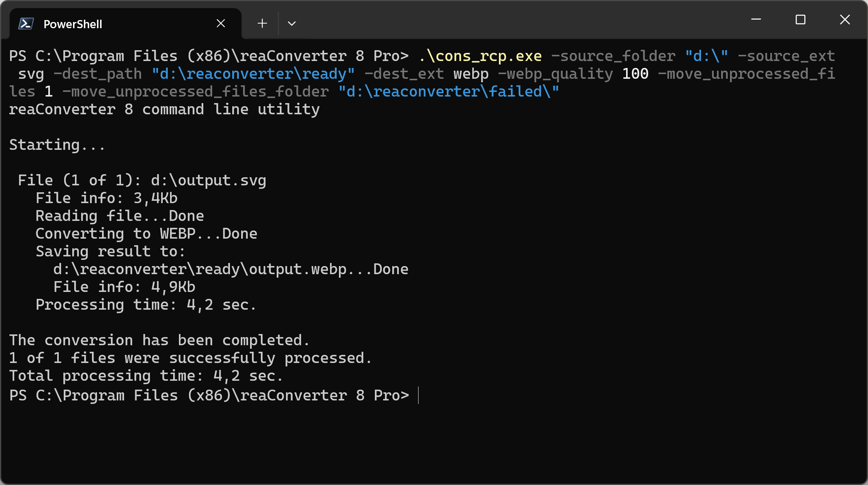
Task: Click the "Converting to WEBP...Done" line
Action: 146,234
